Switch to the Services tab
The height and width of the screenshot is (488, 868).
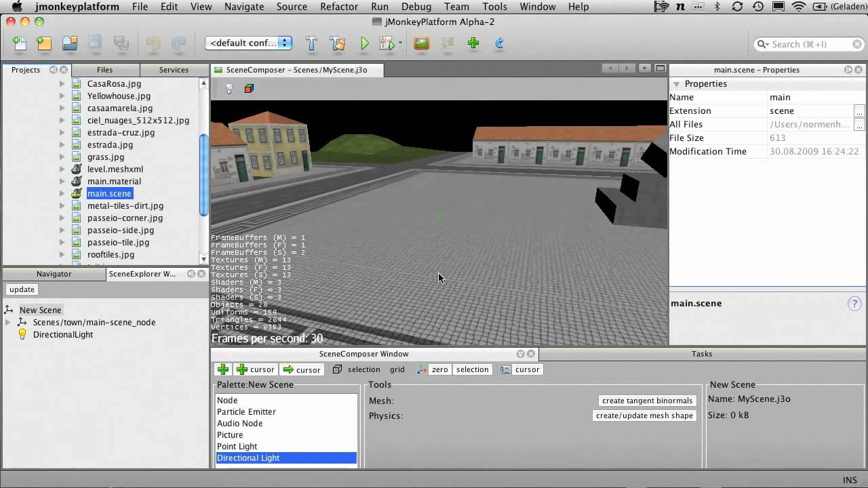click(174, 70)
